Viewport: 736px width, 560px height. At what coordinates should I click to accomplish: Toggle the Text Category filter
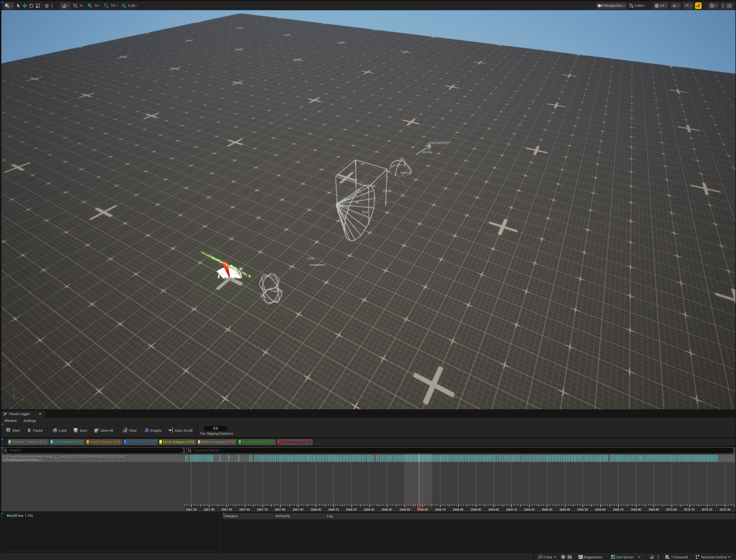(x=295, y=442)
